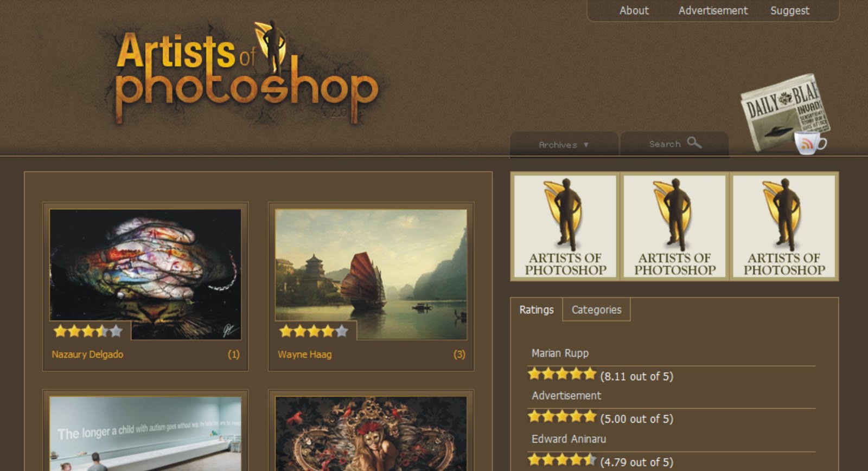The image size is (868, 471).
Task: Select the Ratings tab
Action: 537,309
